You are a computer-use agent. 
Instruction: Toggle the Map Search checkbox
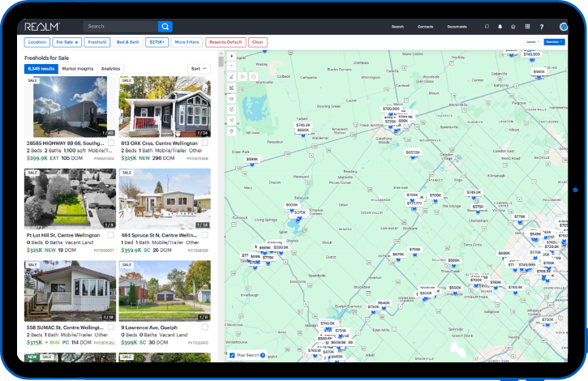[232, 355]
